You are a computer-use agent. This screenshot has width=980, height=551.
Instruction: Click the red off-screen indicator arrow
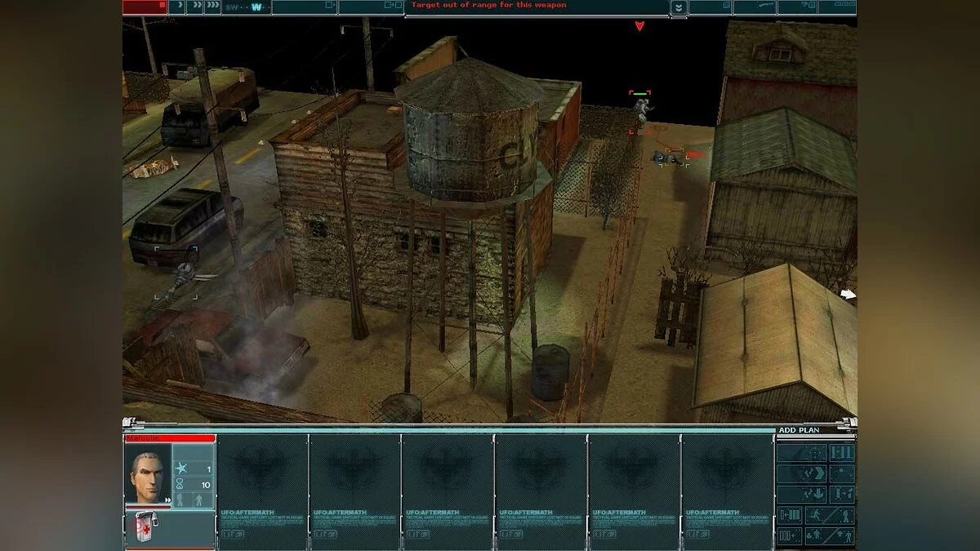tap(639, 26)
